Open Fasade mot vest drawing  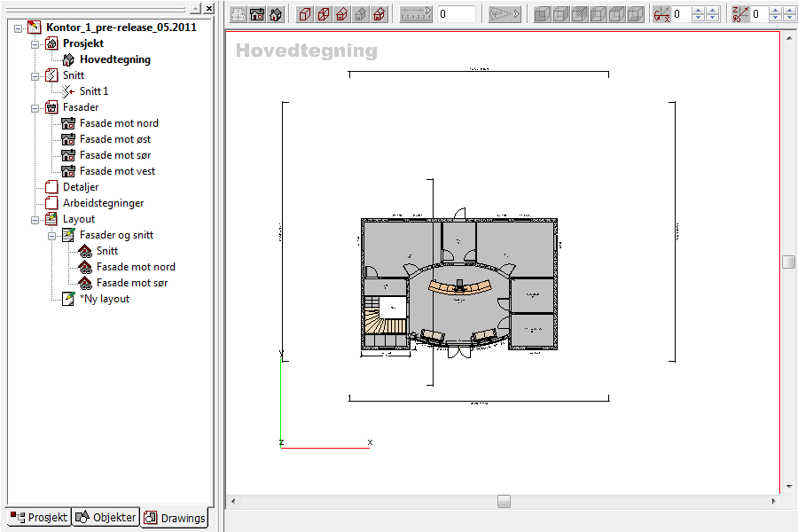coord(117,171)
